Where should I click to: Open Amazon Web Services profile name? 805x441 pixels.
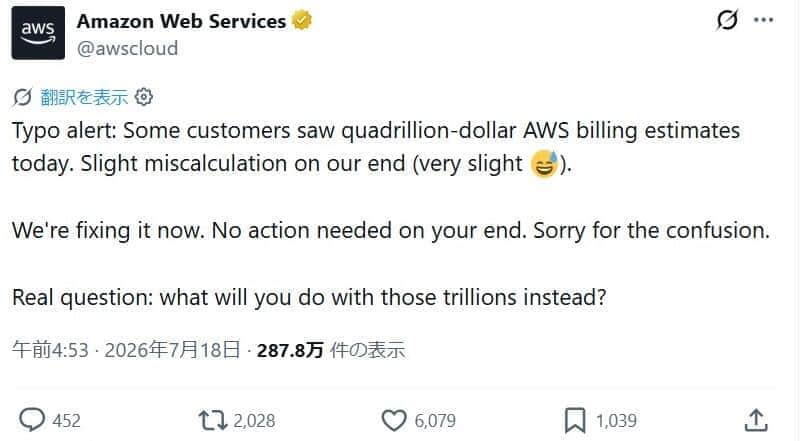click(181, 21)
